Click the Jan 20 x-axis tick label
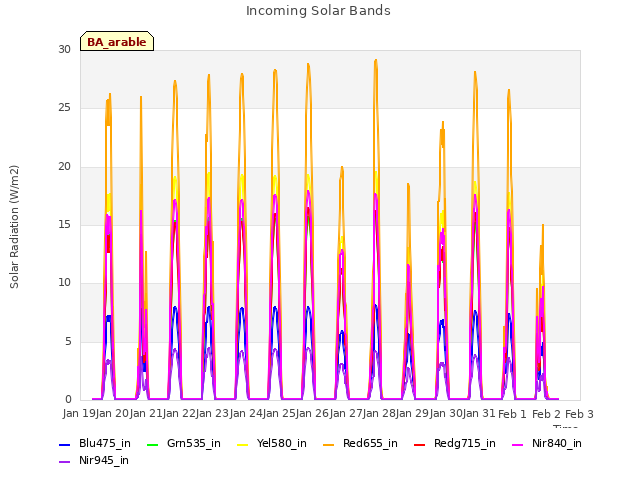Viewport: 640px width, 480px height. pyautogui.click(x=112, y=414)
